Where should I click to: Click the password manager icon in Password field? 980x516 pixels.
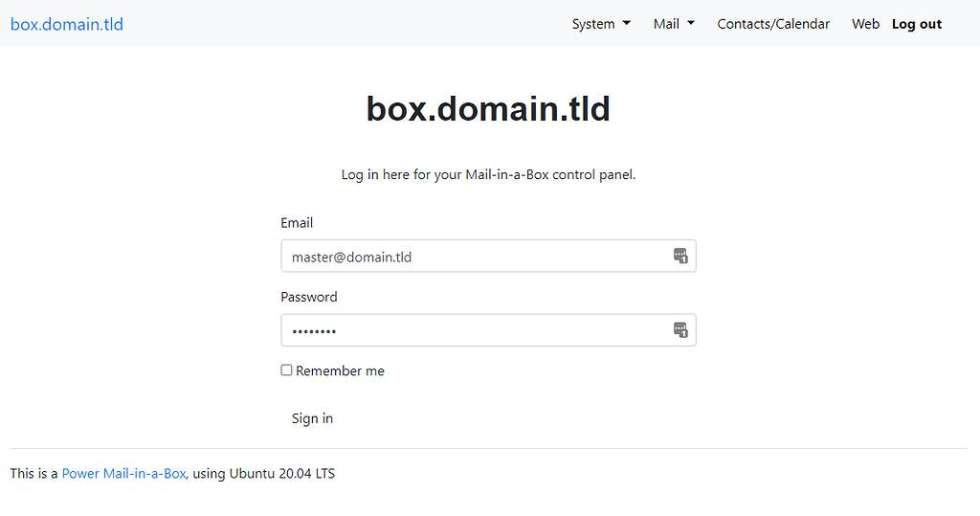click(x=680, y=330)
